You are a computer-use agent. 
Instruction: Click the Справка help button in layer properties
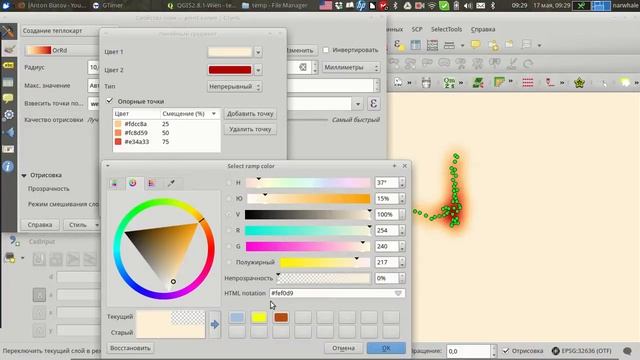[40, 225]
